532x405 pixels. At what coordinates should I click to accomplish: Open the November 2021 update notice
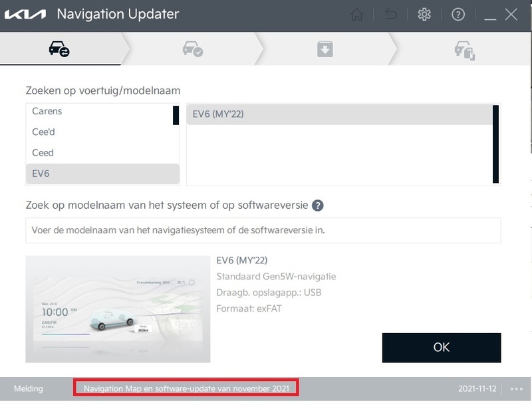click(186, 388)
